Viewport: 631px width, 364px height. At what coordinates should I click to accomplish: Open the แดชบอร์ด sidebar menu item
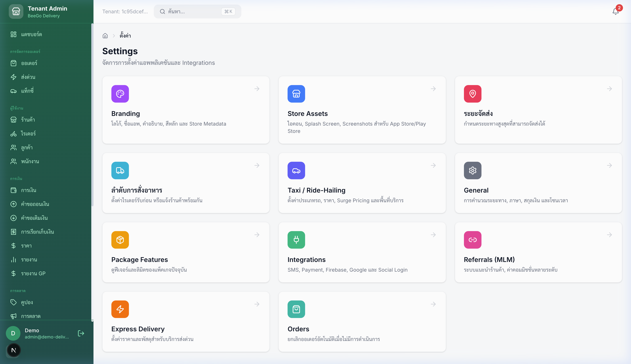tap(32, 34)
